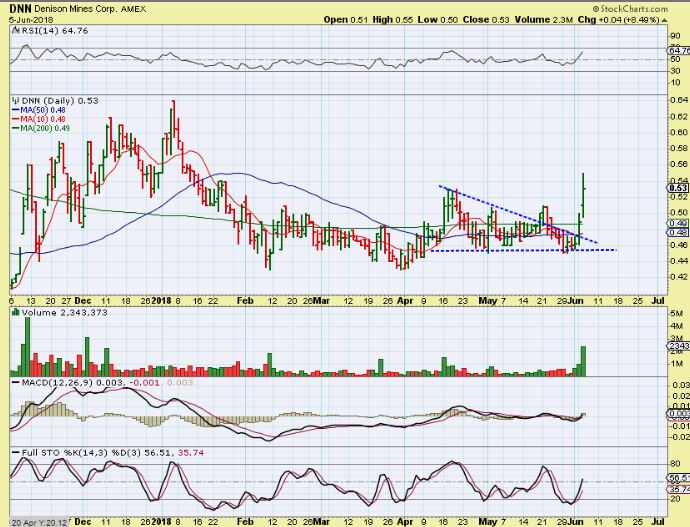Image resolution: width=690 pixels, height=527 pixels.
Task: Click the 0.53 current price tag on axis
Action: tap(679, 188)
